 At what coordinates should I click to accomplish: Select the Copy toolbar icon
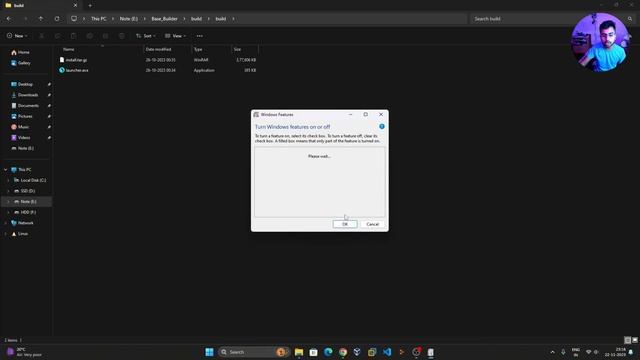click(x=58, y=36)
